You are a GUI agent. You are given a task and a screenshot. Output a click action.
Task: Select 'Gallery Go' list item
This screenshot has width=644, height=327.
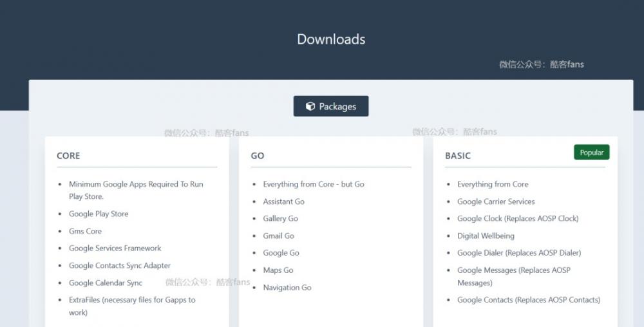[x=280, y=219]
